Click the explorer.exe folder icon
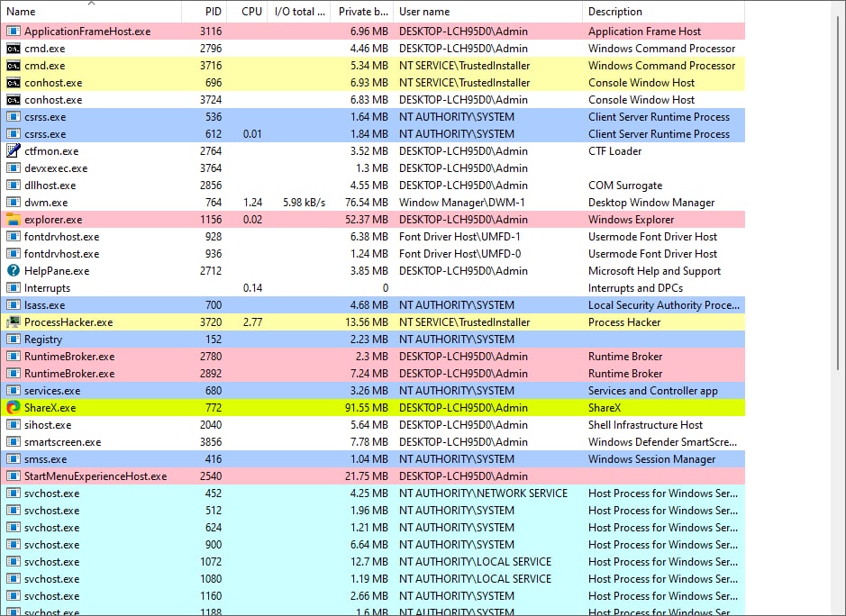Screen dimensions: 846x616 (14, 220)
